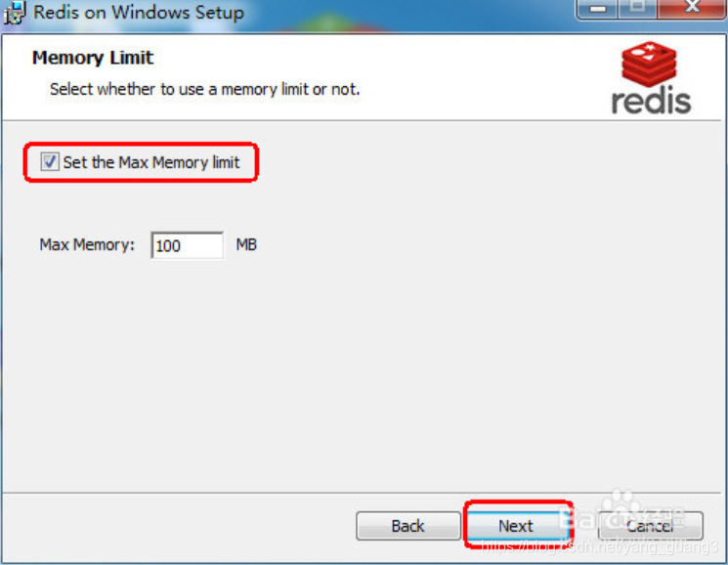Uncheck the Set the Max Memory limit box

49,161
